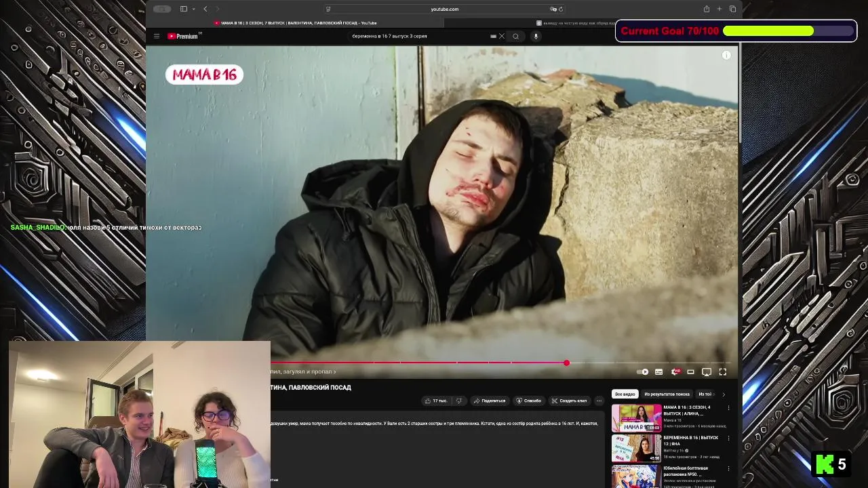Go to YouTube Premium home logo
The image size is (868, 488).
184,37
